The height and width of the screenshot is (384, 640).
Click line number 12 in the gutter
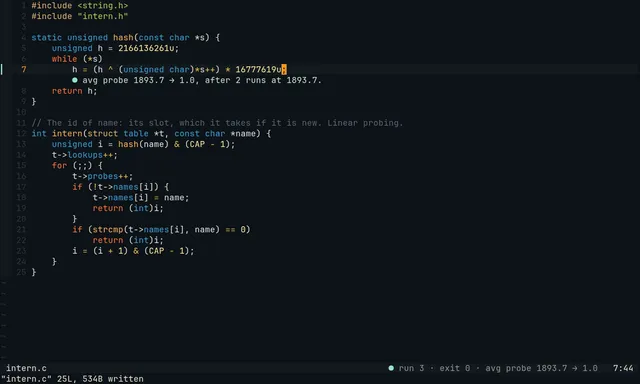coord(21,133)
